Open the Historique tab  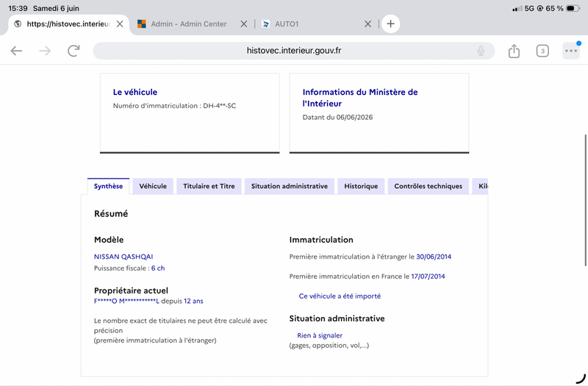coord(361,186)
